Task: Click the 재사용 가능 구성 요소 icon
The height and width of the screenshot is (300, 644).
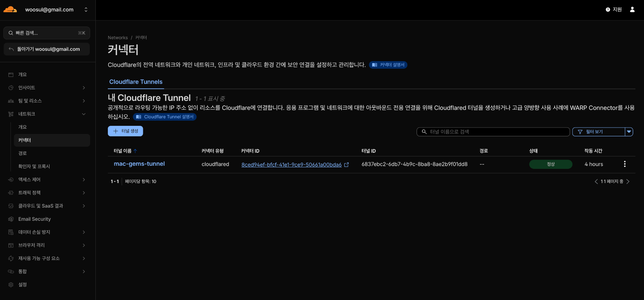Action: (11, 259)
